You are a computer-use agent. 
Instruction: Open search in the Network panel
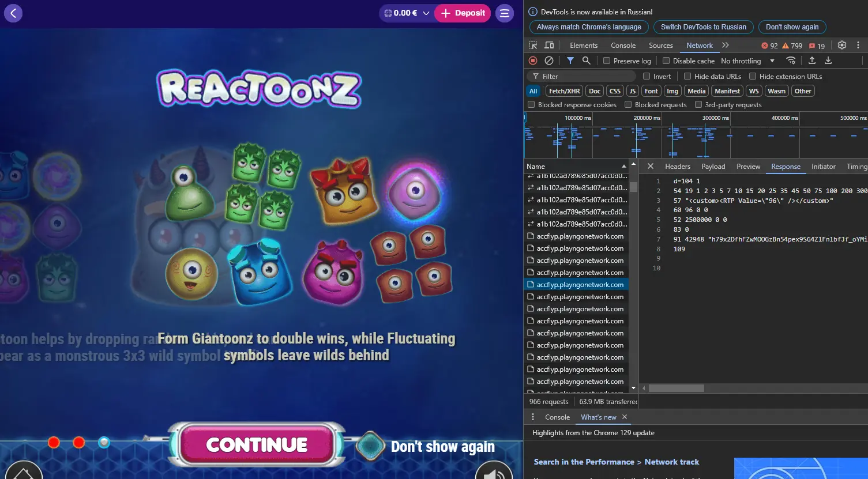586,61
